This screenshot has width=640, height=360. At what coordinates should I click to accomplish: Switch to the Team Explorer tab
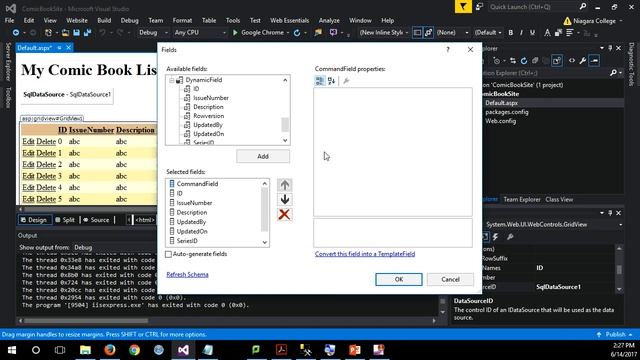tap(522, 200)
